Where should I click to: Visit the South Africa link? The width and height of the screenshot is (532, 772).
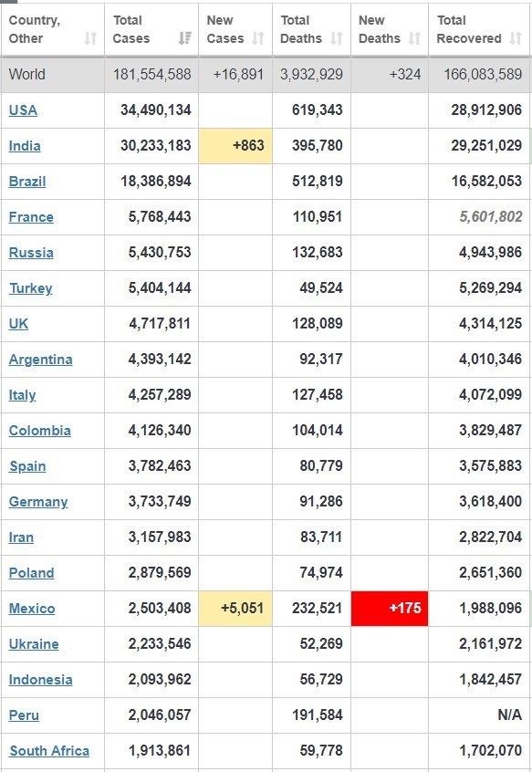(49, 751)
